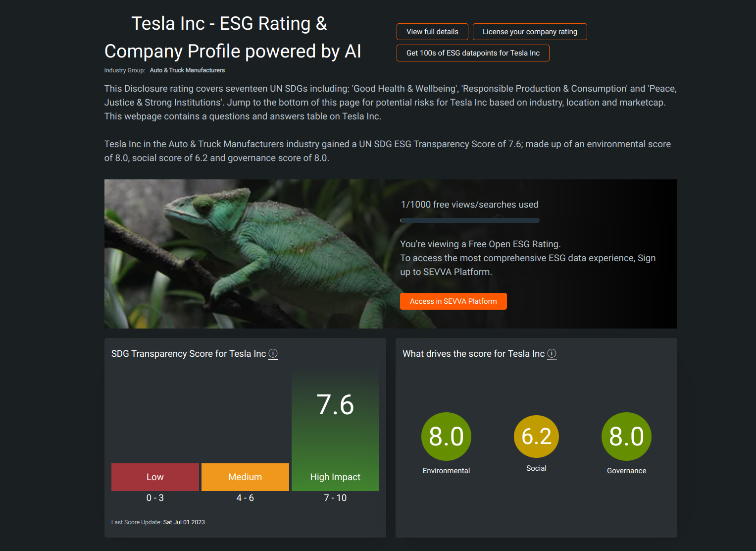Click 'You're viewing a Free Open ESG Rating' text
The width and height of the screenshot is (756, 551).
coord(480,244)
